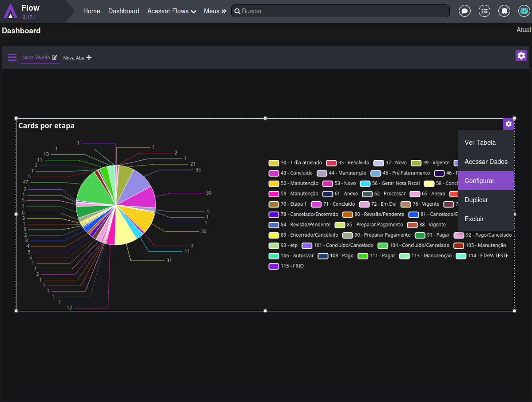Image resolution: width=532 pixels, height=402 pixels.
Task: Click the green '104 - Concluído/Cancelado' color swatch
Action: coord(383,246)
